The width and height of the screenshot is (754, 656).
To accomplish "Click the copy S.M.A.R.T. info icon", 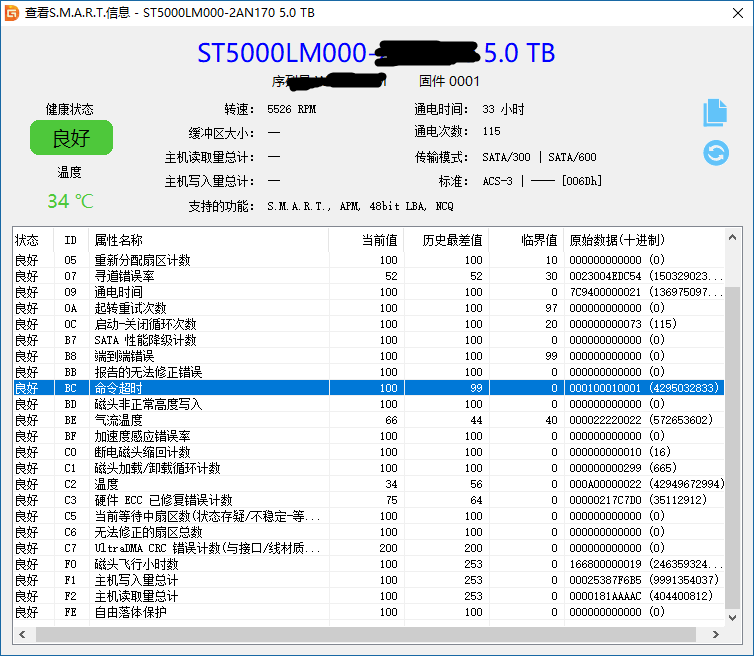I will pyautogui.click(x=715, y=113).
